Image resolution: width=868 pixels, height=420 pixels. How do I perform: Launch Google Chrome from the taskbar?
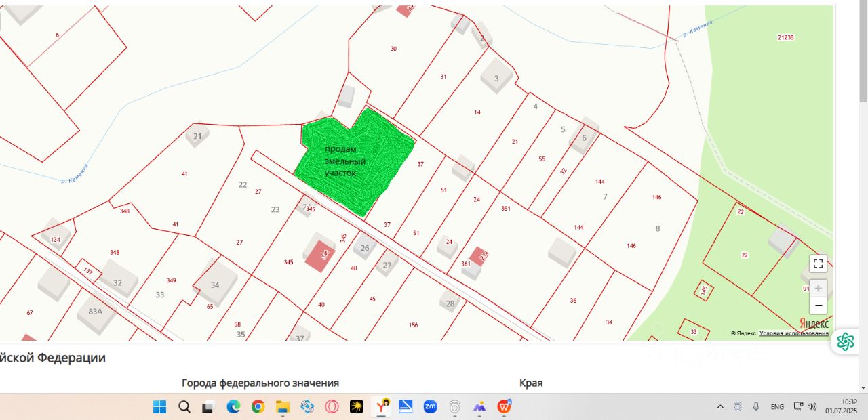click(258, 406)
